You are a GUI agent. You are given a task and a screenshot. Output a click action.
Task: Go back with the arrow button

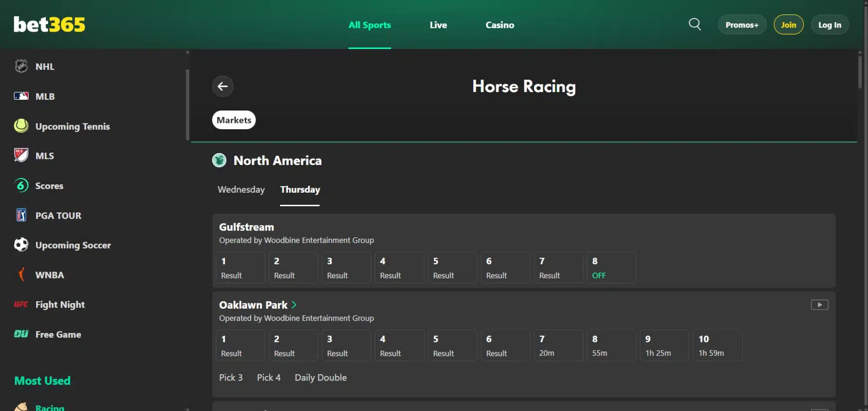tap(223, 86)
